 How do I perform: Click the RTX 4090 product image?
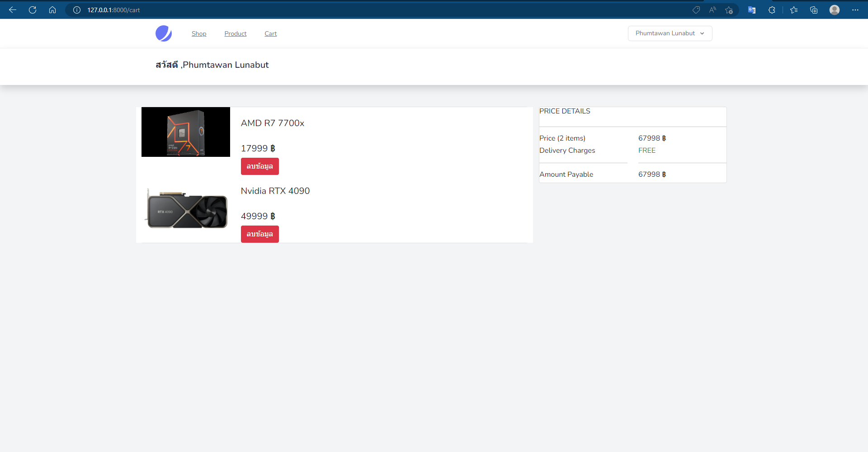click(185, 209)
